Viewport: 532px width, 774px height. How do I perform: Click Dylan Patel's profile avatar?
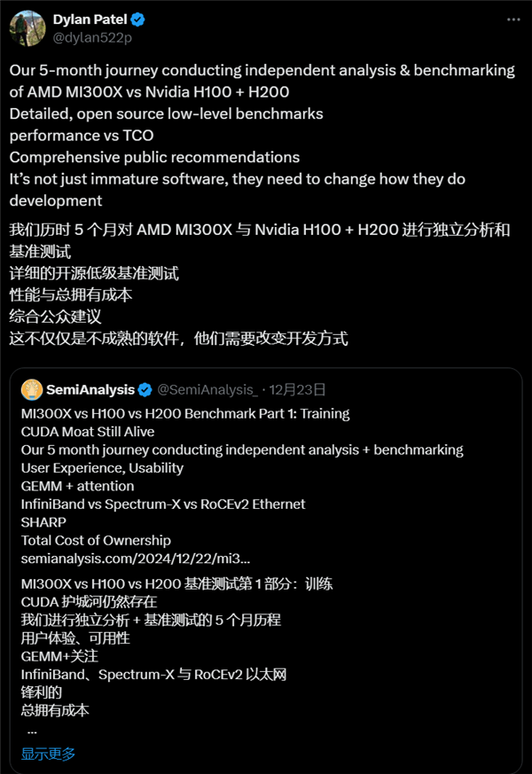click(x=27, y=27)
